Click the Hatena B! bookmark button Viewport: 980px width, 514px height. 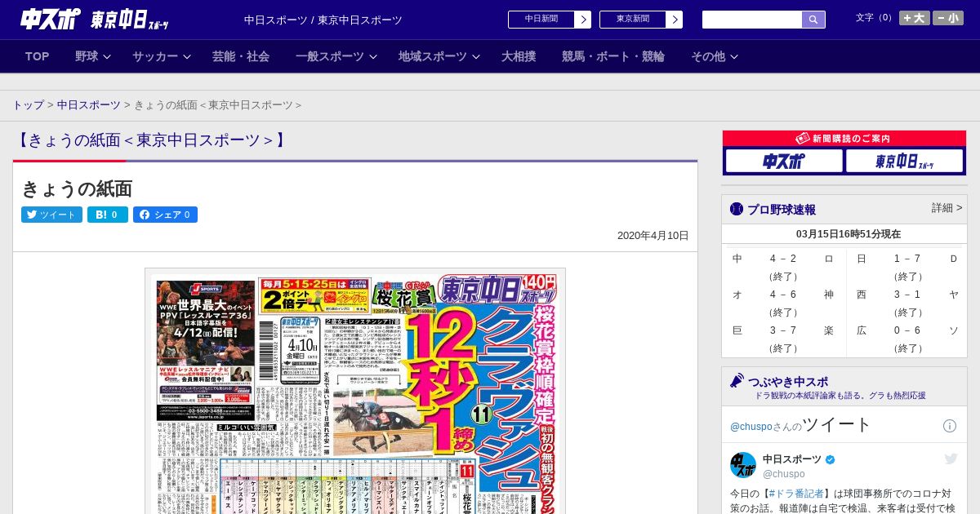(x=108, y=215)
